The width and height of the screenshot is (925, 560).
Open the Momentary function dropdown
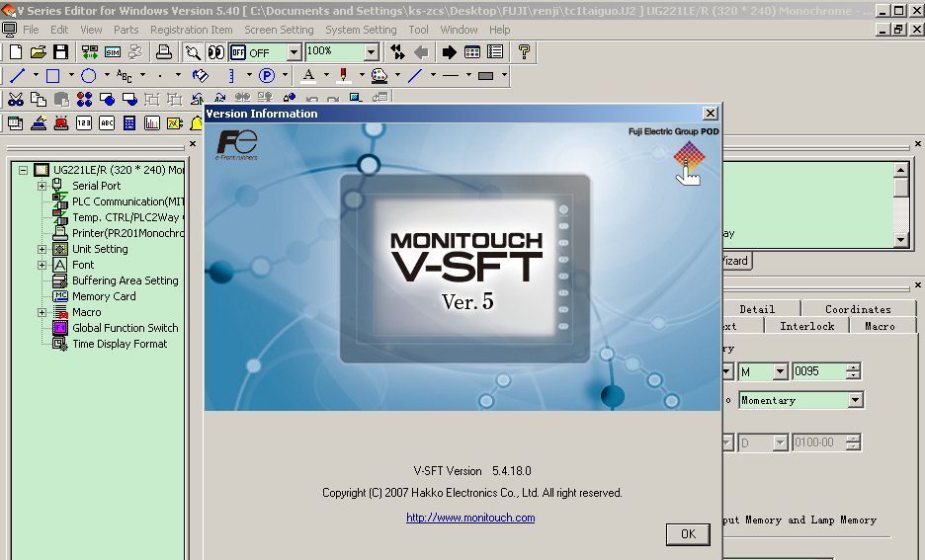pos(855,400)
